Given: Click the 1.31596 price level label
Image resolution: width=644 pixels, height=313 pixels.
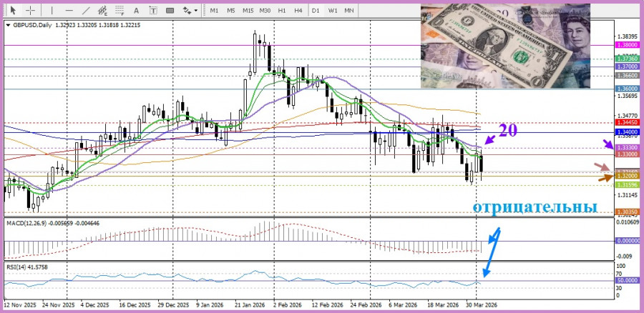Looking at the screenshot, I should coord(627,185).
